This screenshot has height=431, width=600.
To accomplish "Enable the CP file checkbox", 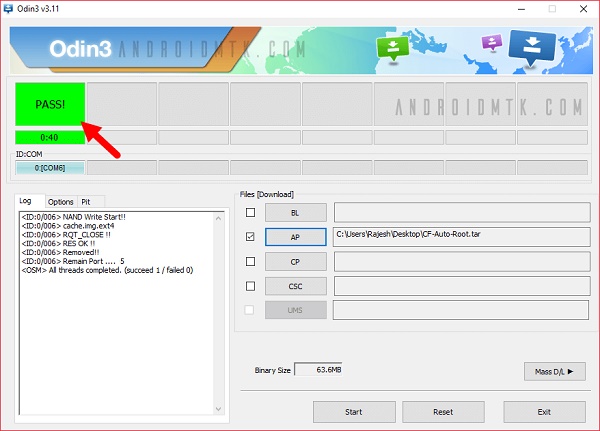I will pos(250,261).
